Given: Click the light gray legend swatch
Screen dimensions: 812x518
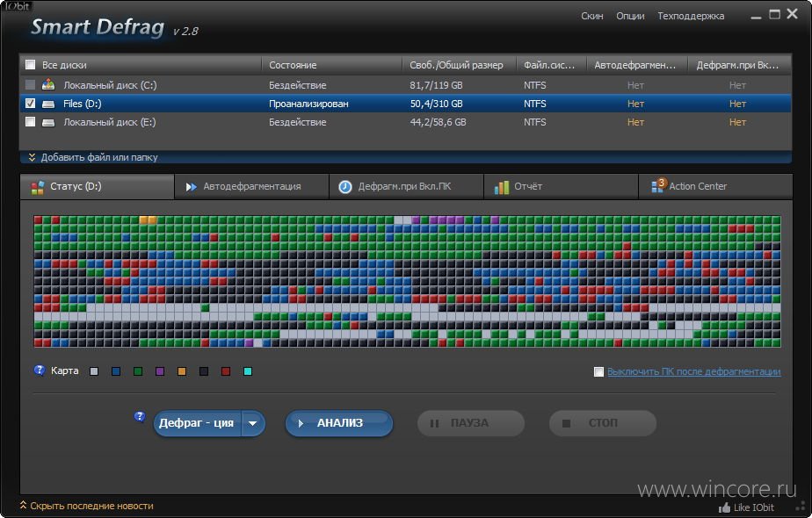Looking at the screenshot, I should click(94, 371).
